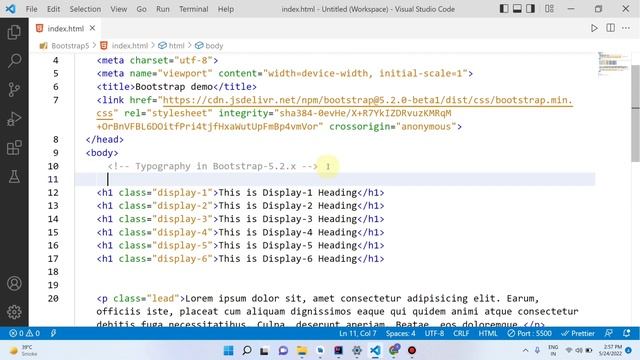The image size is (640, 360).
Task: Click the ENG IN language indicator
Action: [x=553, y=351]
